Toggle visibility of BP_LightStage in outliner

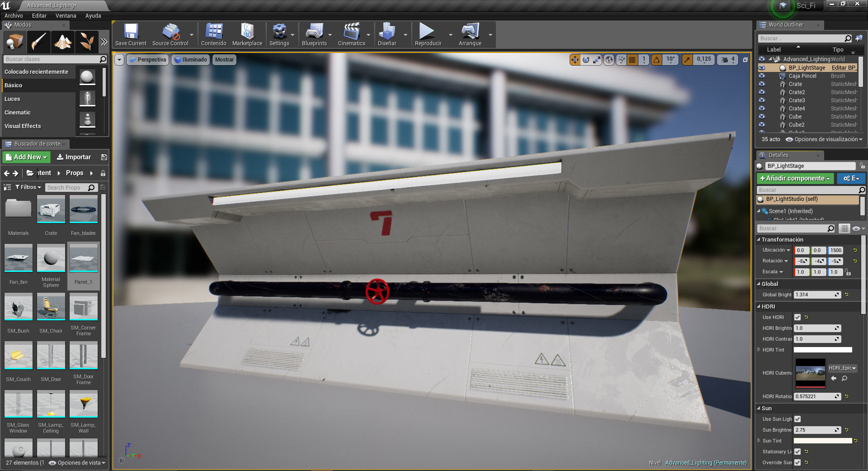click(x=762, y=68)
